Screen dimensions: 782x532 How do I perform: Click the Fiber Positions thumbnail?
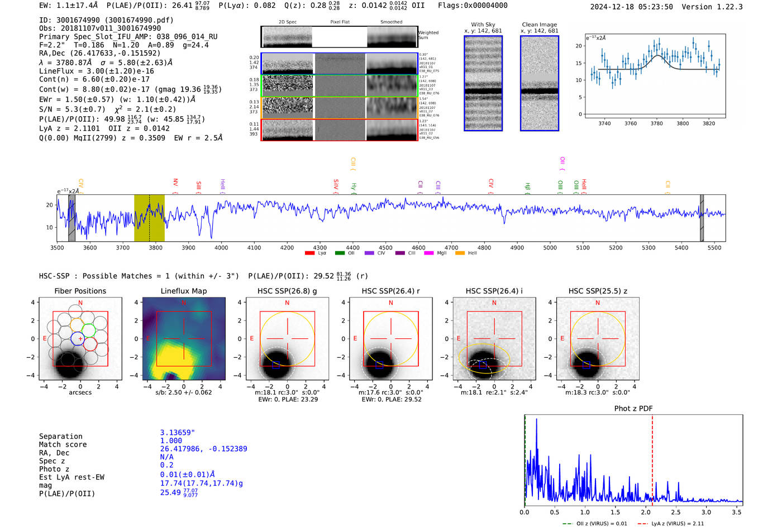tap(80, 339)
